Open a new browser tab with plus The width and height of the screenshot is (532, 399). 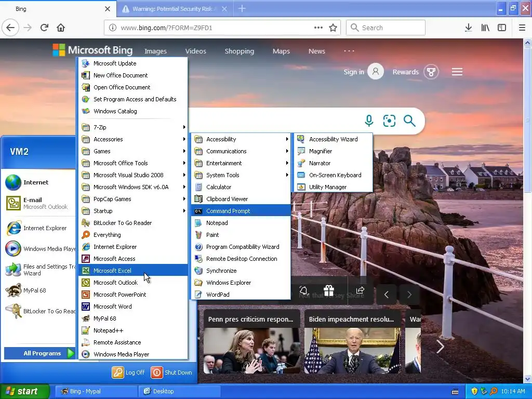coord(242,8)
